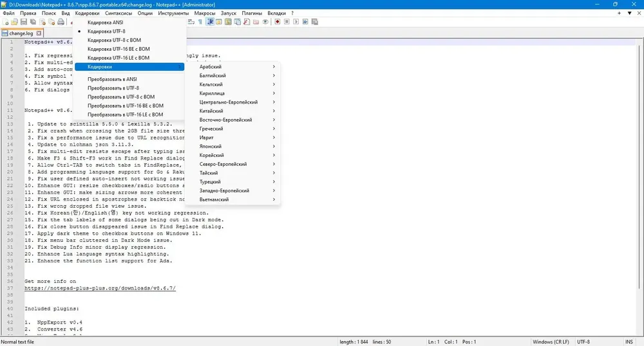The width and height of the screenshot is (644, 346).
Task: Click the Stop recording macro icon
Action: (x=287, y=22)
